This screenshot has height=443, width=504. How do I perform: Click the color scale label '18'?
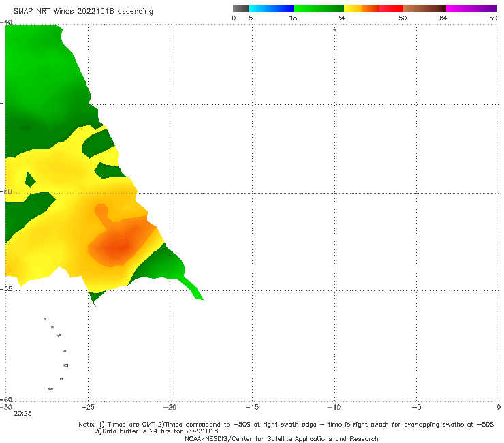coord(293,18)
